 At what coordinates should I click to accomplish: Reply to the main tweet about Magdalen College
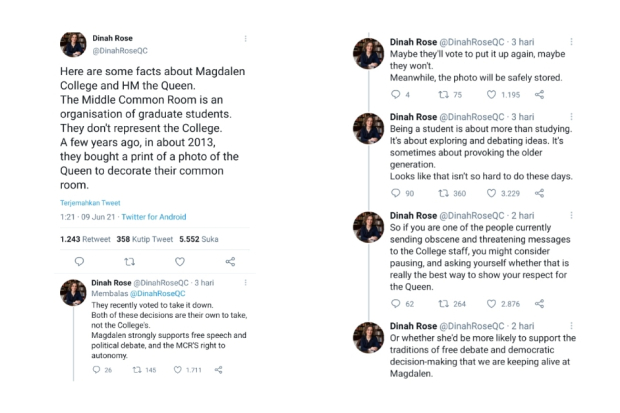[x=79, y=261]
